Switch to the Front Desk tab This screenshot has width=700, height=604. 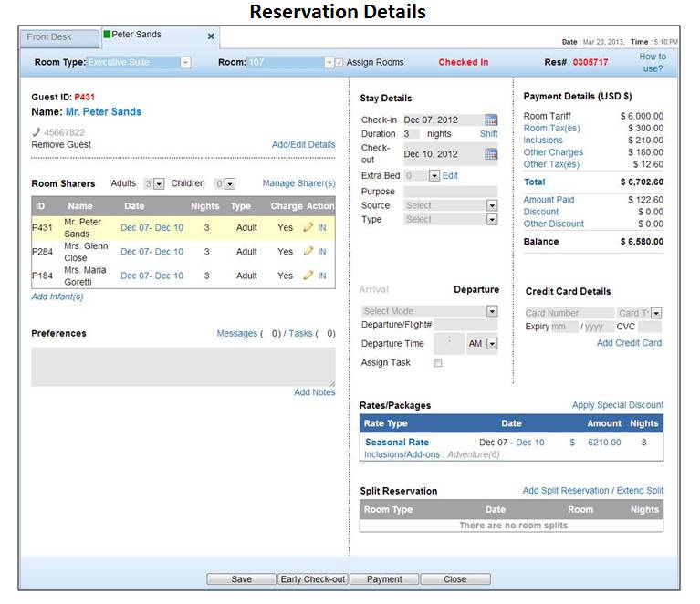click(x=59, y=37)
